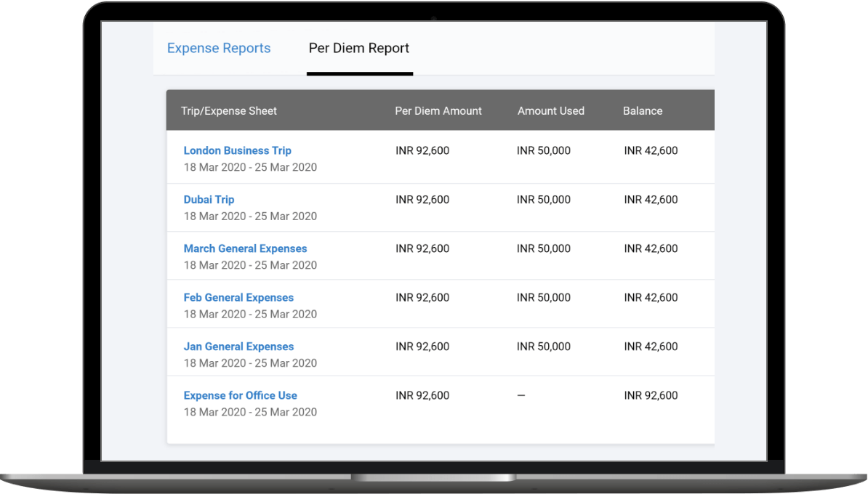Select Feb General Expenses amount used
This screenshot has height=494, width=868.
pyautogui.click(x=544, y=298)
